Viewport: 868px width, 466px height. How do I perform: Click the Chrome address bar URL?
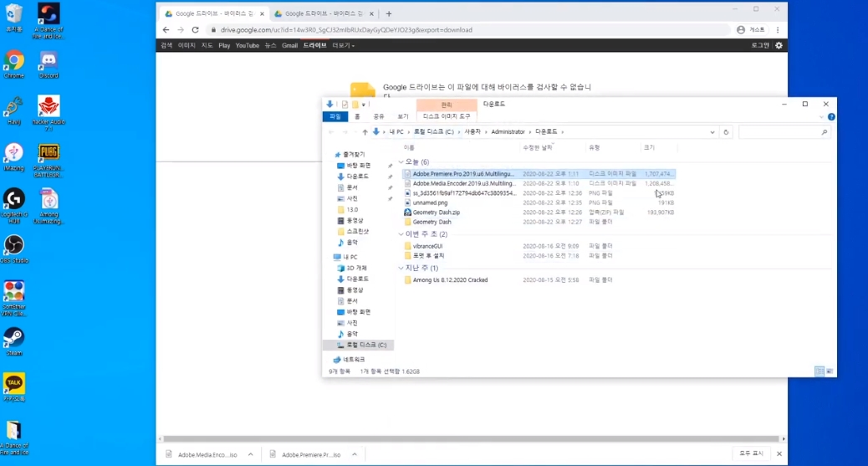(346, 30)
